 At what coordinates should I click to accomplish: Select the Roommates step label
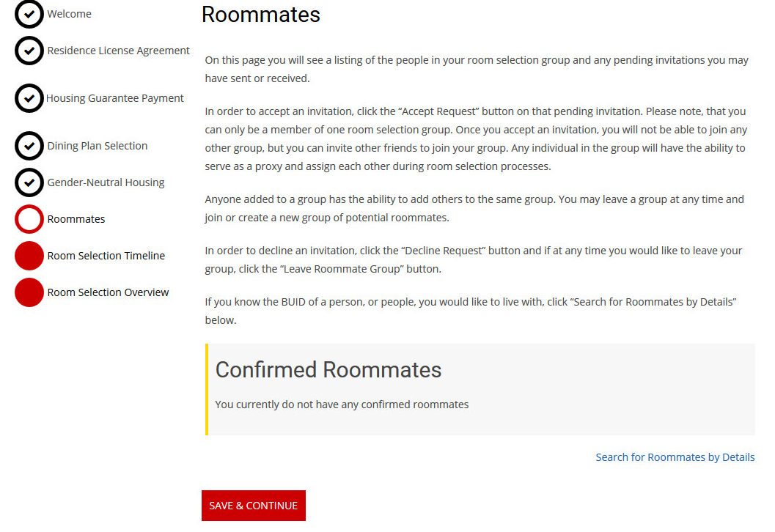(x=76, y=219)
